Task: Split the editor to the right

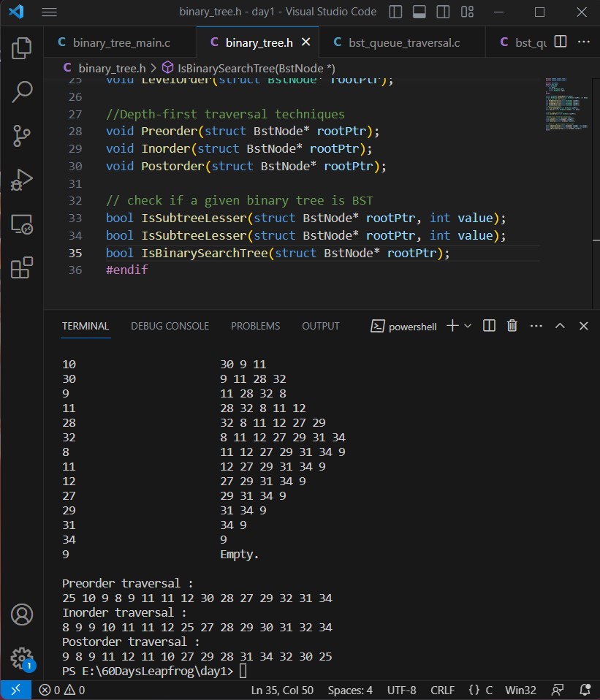Action: point(561,42)
